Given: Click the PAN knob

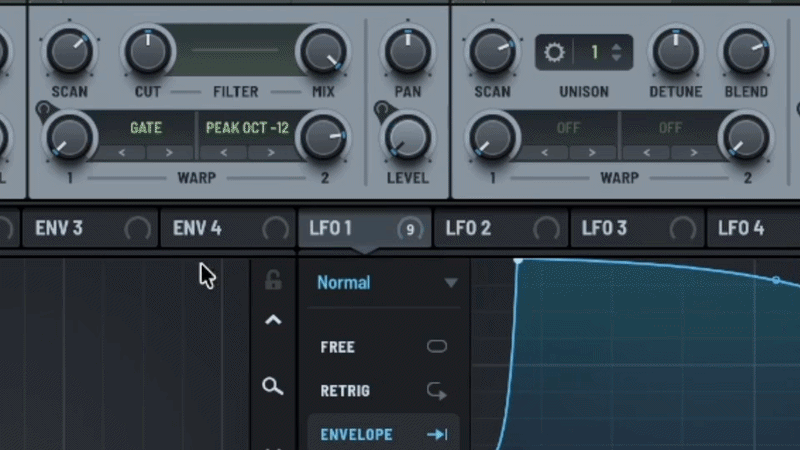Looking at the screenshot, I should (408, 52).
